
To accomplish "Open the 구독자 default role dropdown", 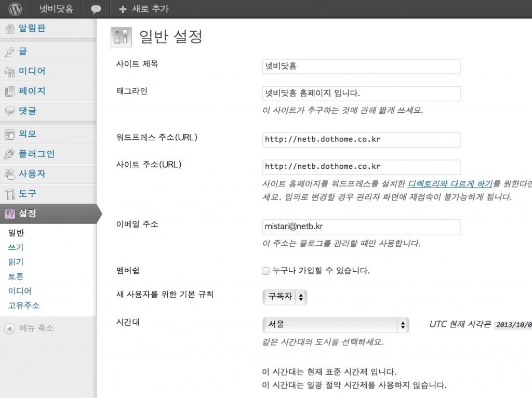I will click(285, 297).
